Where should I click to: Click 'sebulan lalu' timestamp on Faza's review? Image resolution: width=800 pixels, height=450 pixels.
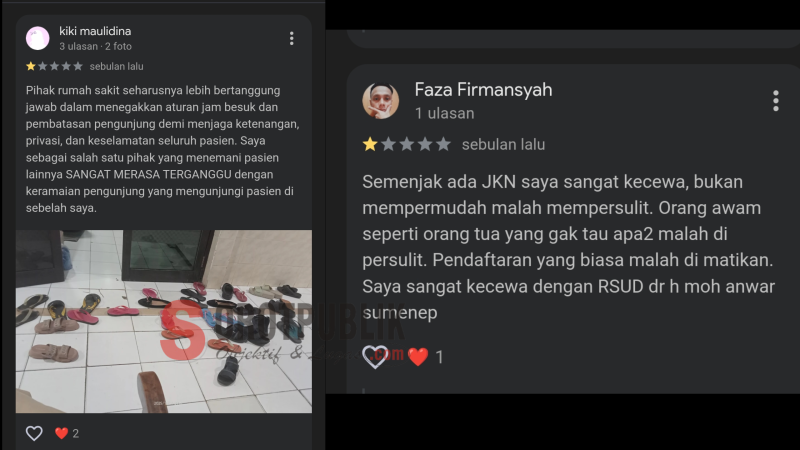[x=503, y=145]
